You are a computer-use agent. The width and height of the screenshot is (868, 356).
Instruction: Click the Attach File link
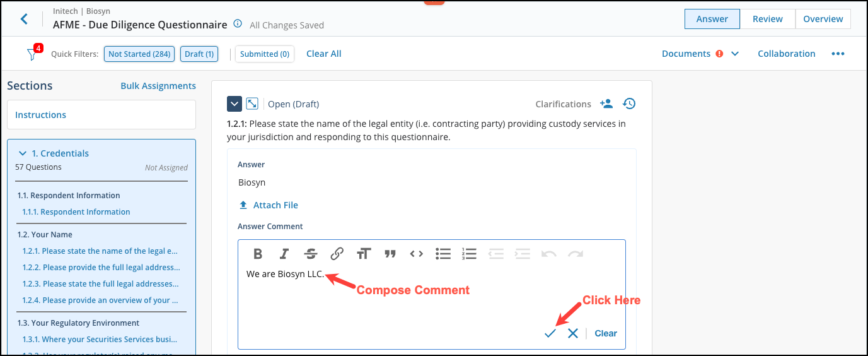click(x=275, y=205)
